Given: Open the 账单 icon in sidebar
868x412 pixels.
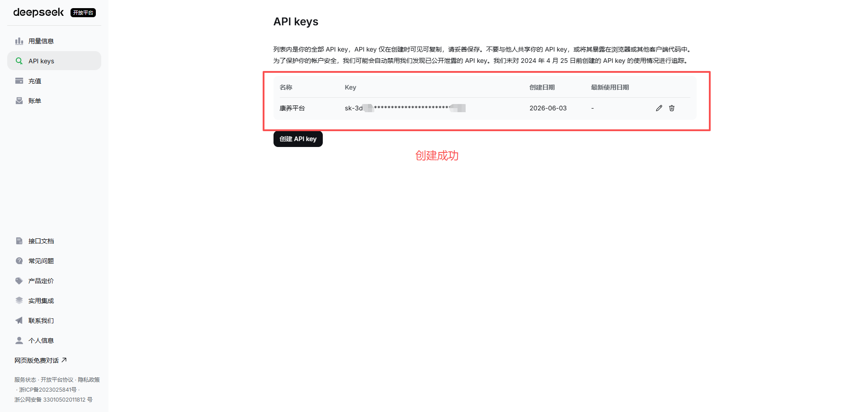Looking at the screenshot, I should [19, 101].
